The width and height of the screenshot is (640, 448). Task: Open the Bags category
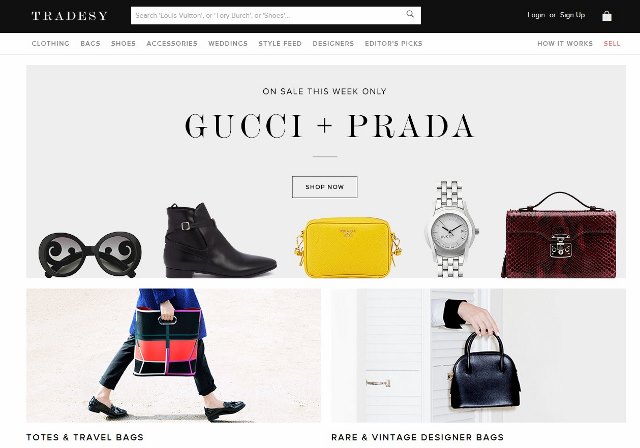(x=90, y=44)
